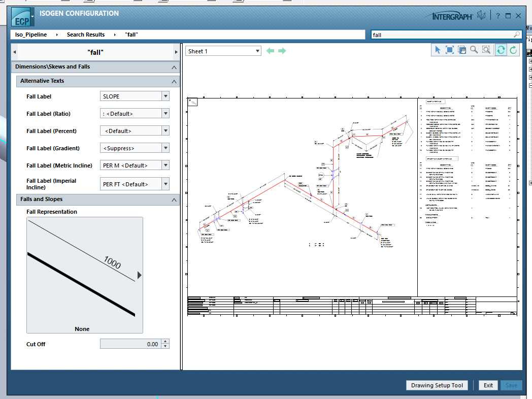532x399 pixels.
Task: Expand arrow after Iso_Pipeline breadcrumb
Action: point(57,35)
